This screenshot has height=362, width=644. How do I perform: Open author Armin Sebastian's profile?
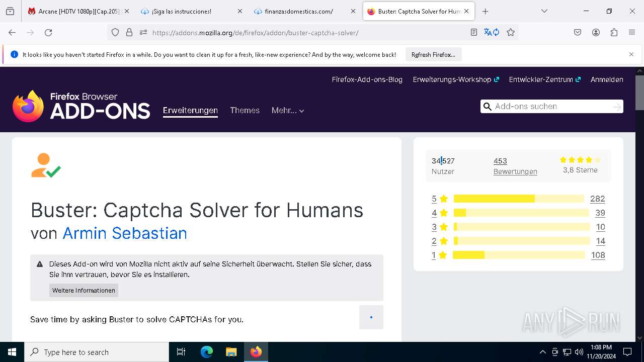125,233
